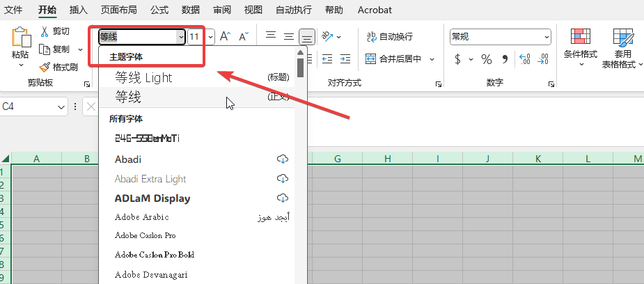Open Conditional Formatting (条件格式) menu
Screen dimensions: 644x284
581,47
